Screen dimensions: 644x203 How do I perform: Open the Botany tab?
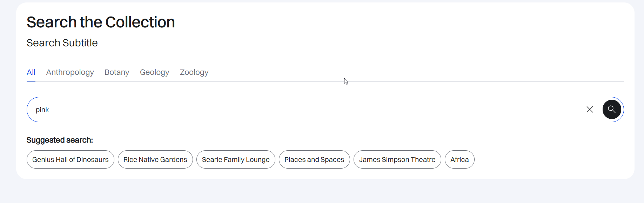tap(117, 72)
